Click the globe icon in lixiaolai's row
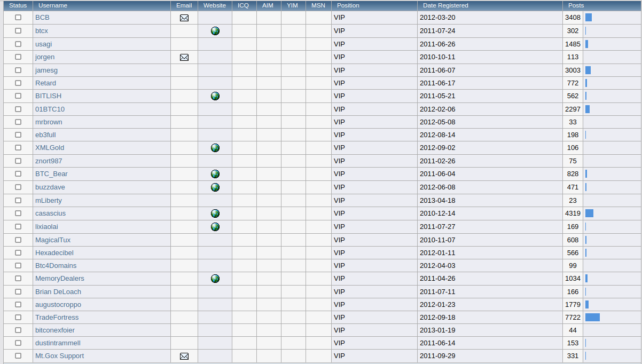The image size is (642, 364). 215,227
